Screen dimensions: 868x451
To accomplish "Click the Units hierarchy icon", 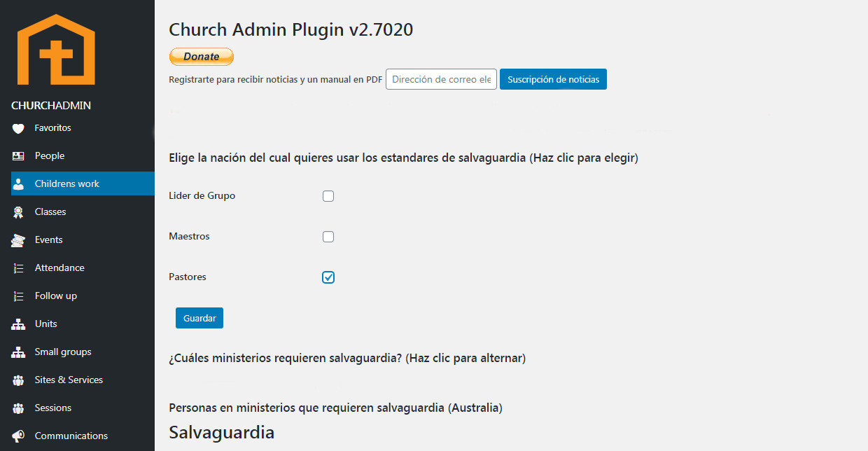I will tap(18, 324).
